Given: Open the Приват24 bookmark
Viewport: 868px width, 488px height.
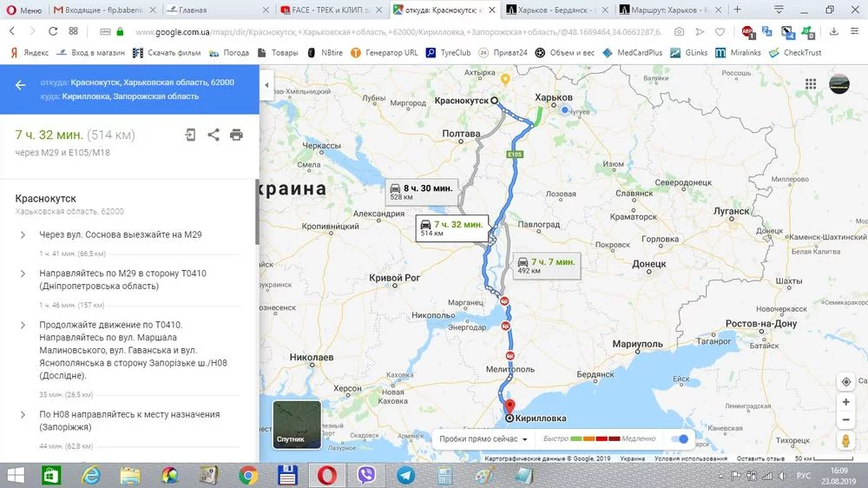Looking at the screenshot, I should click(x=503, y=53).
